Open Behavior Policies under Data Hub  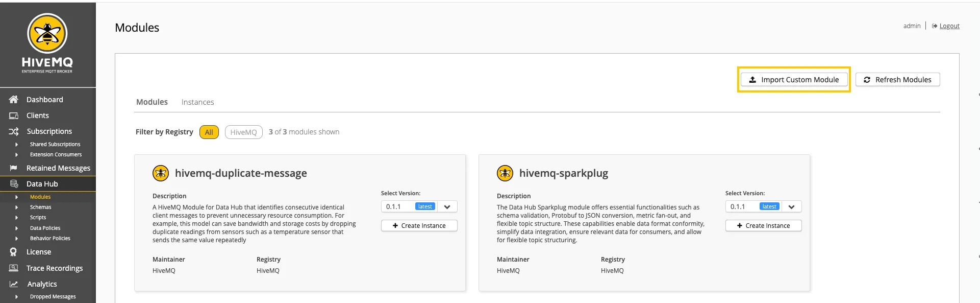[50, 239]
